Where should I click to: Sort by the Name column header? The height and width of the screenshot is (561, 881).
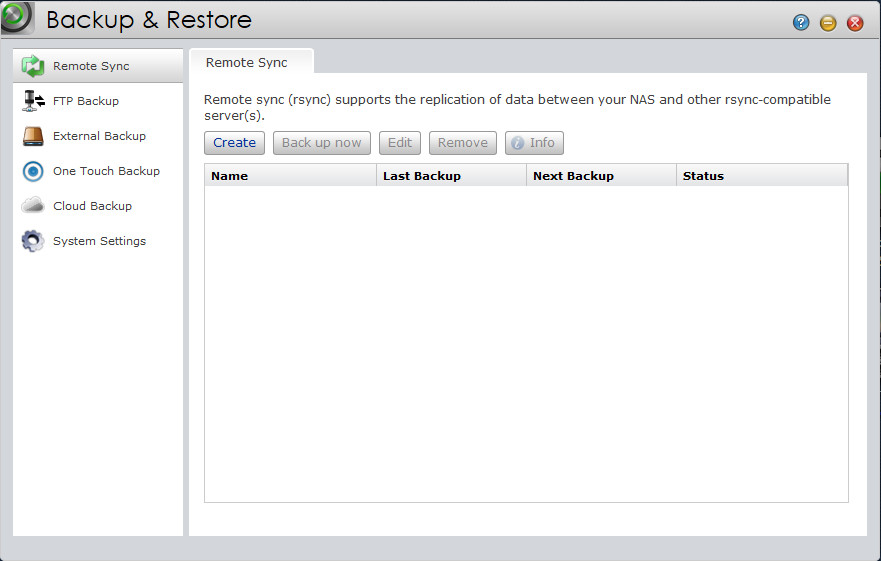point(290,176)
